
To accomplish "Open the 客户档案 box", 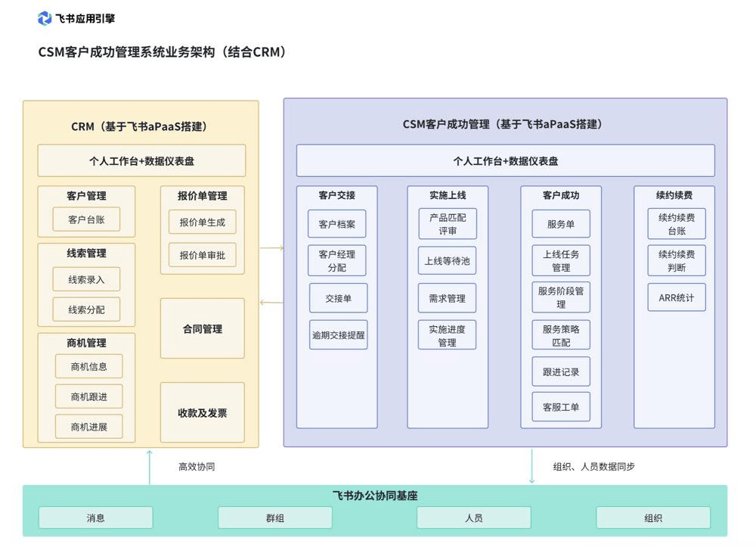I will click(x=337, y=224).
